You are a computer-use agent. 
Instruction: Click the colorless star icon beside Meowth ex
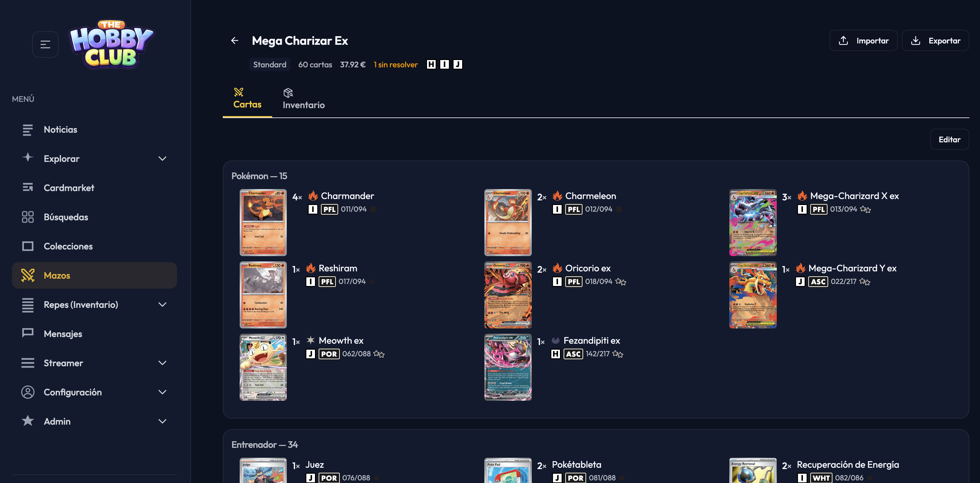point(311,340)
